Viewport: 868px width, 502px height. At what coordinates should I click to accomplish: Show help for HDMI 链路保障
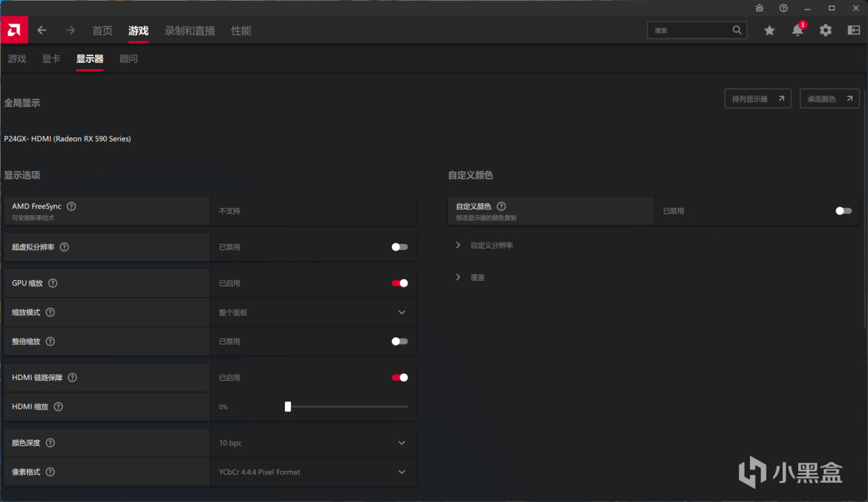coord(73,377)
